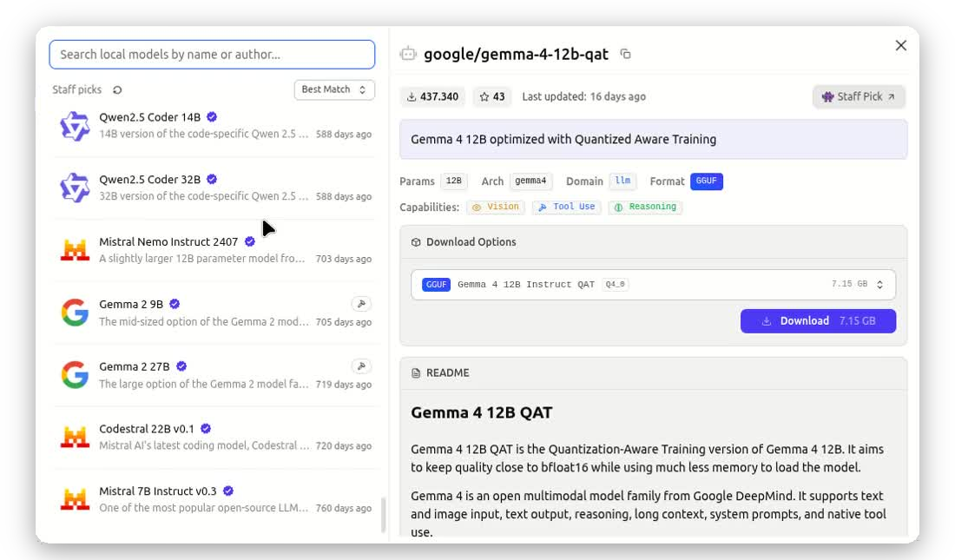Click the tool-use badge on Gemma 2 27B row
955x560 pixels.
pyautogui.click(x=361, y=366)
